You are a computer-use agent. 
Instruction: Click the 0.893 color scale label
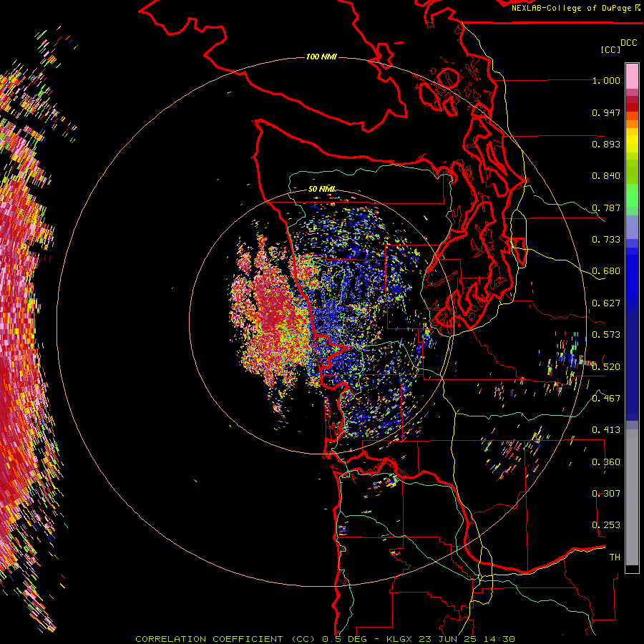[606, 144]
